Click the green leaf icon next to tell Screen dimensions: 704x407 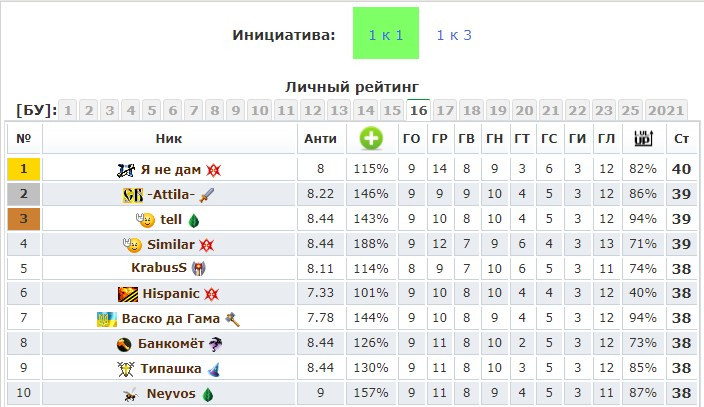tap(194, 220)
